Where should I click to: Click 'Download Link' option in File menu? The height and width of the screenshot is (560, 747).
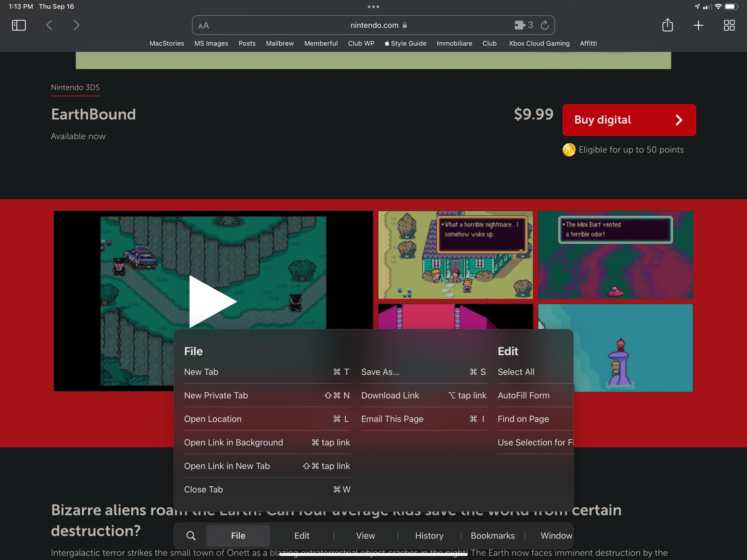390,395
